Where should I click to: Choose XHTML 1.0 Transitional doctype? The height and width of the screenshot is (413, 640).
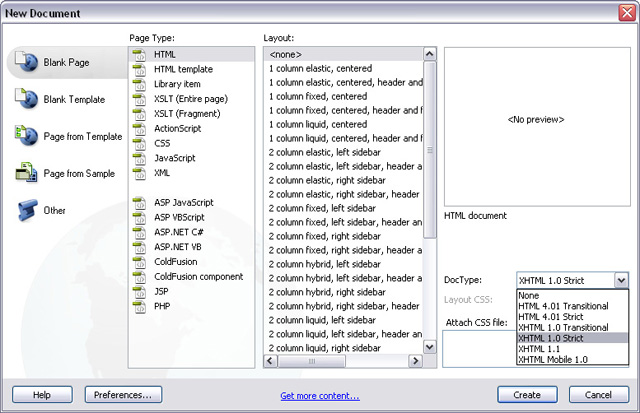(573, 327)
